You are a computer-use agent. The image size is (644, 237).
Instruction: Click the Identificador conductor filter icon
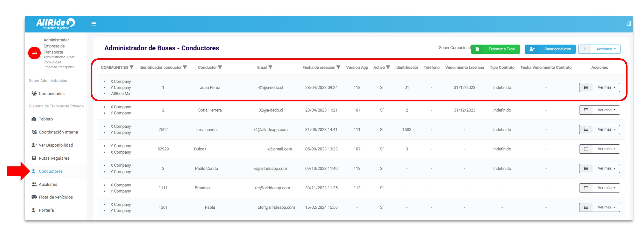tap(185, 67)
